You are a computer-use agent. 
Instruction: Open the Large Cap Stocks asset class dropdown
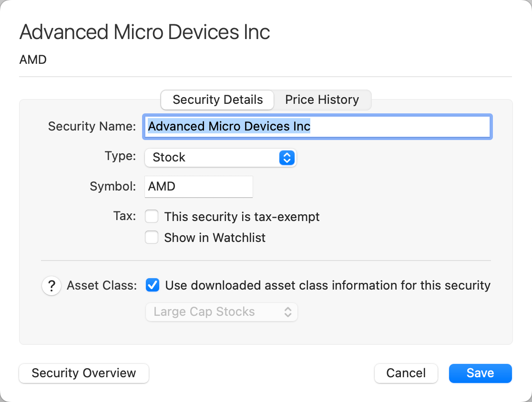click(x=221, y=312)
